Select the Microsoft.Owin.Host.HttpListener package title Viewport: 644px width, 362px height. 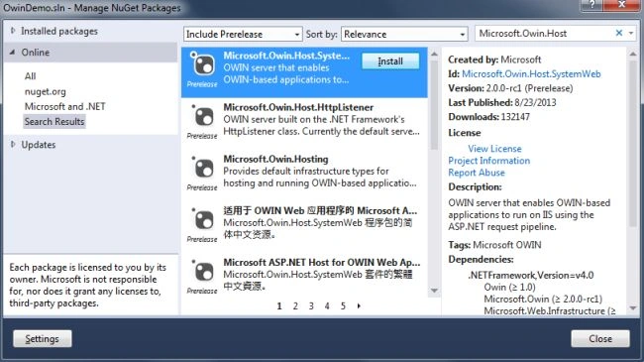(x=298, y=107)
